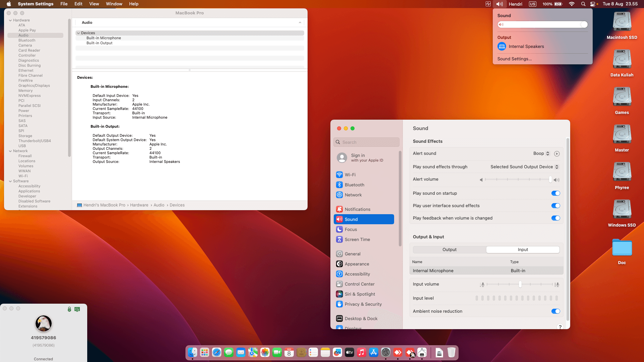Toggle Play feedback when volume is changed
This screenshot has width=644, height=362.
coord(556,218)
